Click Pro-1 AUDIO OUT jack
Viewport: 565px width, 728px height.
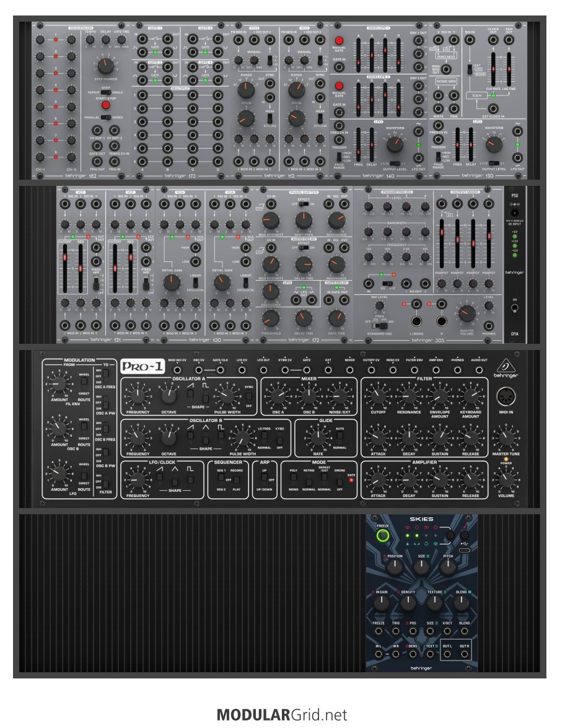479,370
